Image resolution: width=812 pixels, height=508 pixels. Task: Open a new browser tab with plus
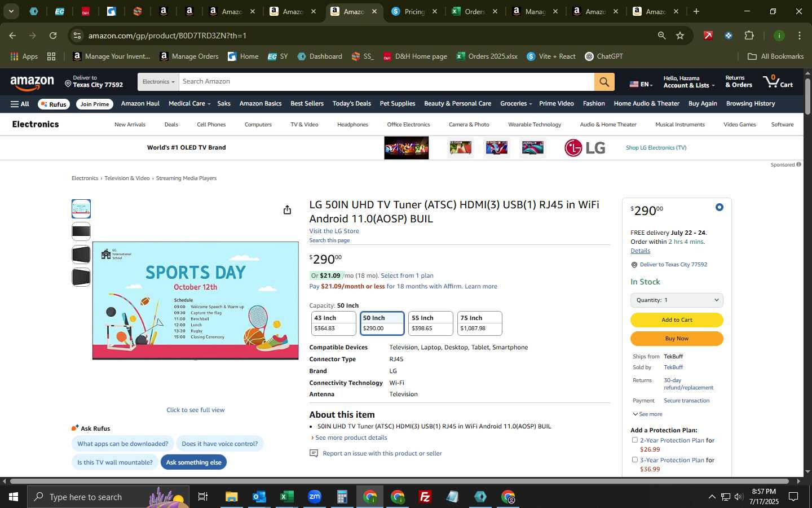click(x=696, y=11)
